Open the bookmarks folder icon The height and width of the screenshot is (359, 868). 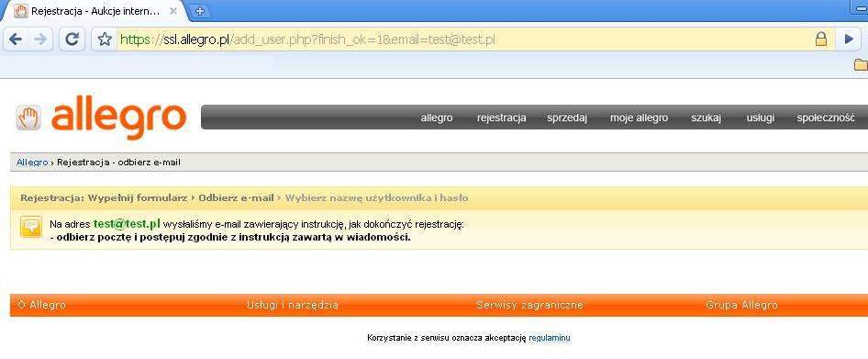861,65
